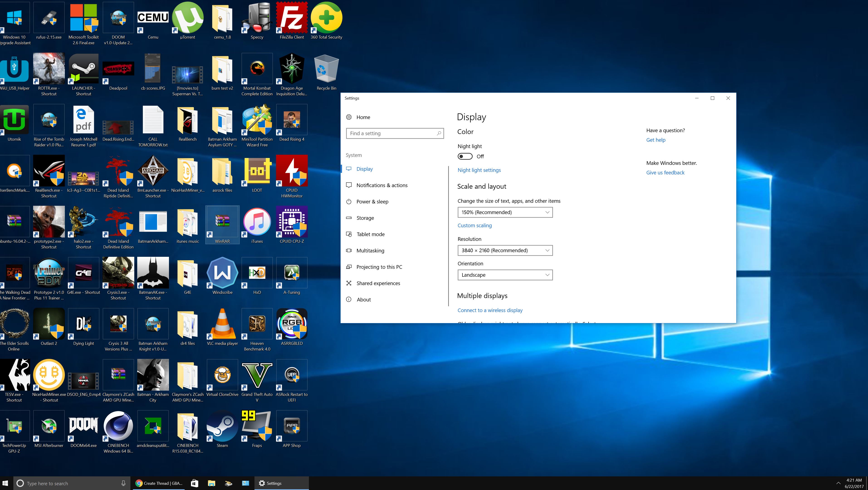
Task: Select the LOOT desktop icon
Action: [x=257, y=174]
